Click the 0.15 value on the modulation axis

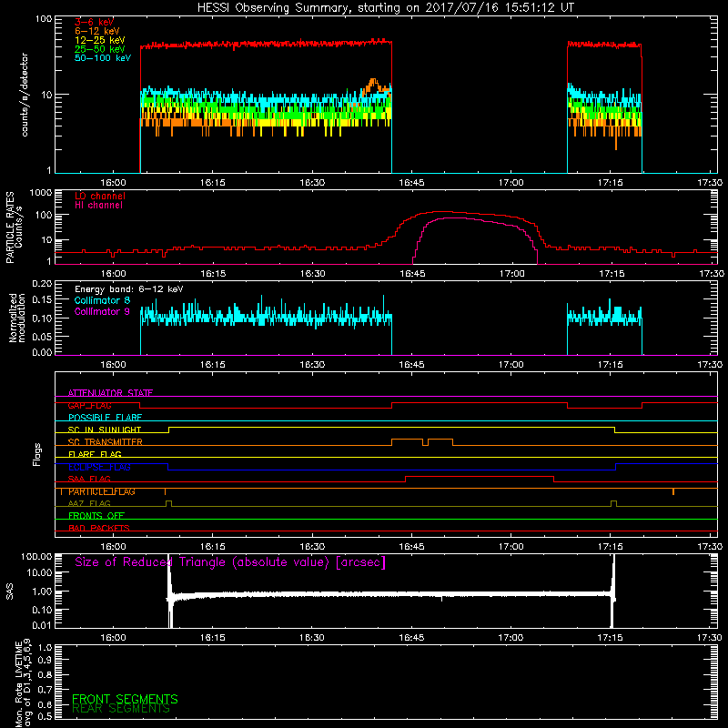pyautogui.click(x=42, y=300)
